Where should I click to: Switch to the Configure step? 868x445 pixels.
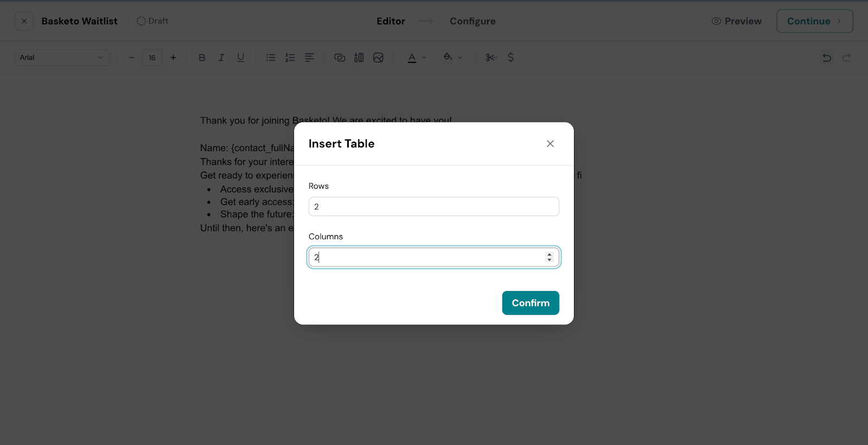pyautogui.click(x=473, y=21)
